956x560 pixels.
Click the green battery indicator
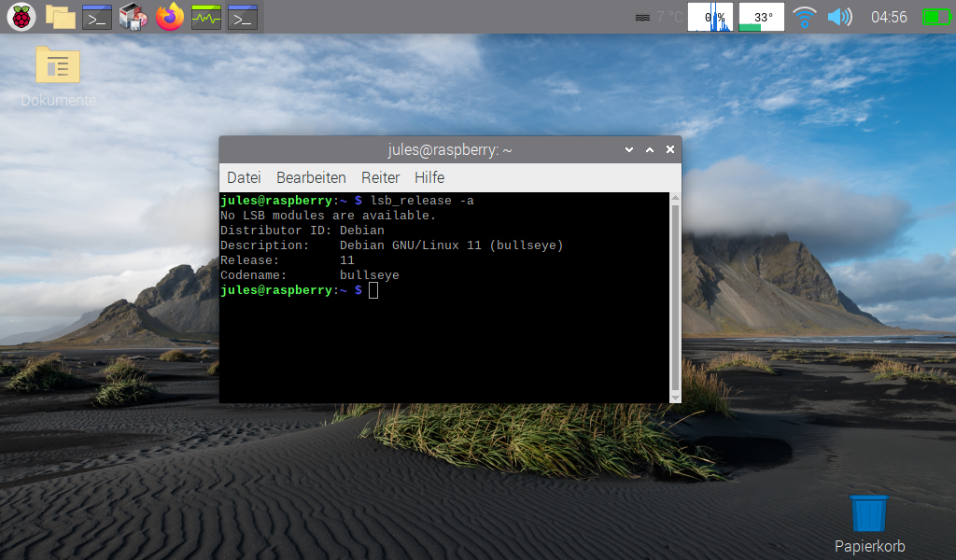[935, 17]
